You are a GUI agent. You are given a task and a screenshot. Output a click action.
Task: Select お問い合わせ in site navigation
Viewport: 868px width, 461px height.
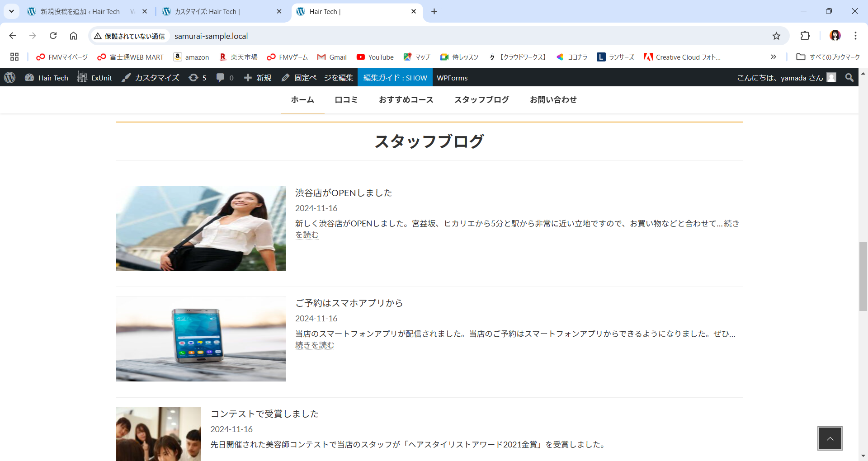click(553, 99)
